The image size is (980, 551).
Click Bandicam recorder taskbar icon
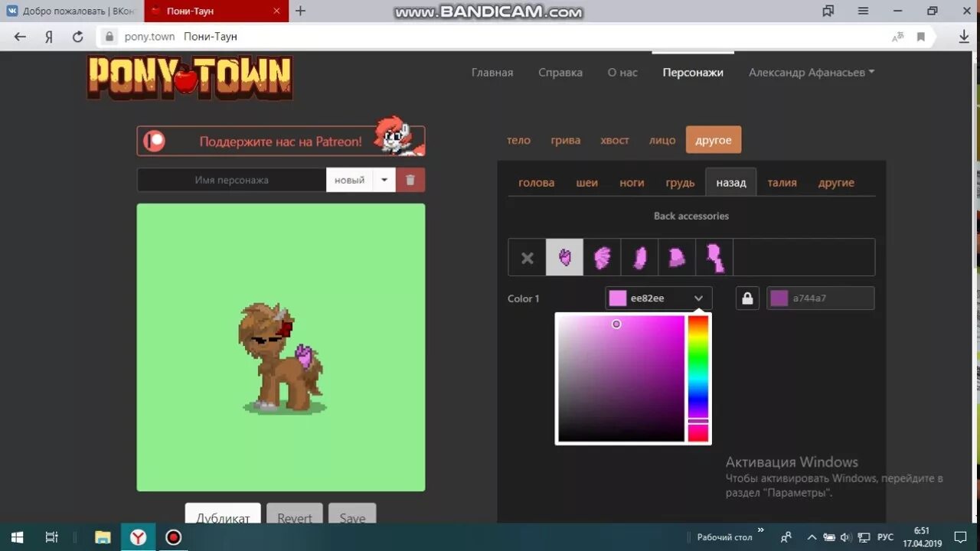tap(174, 537)
